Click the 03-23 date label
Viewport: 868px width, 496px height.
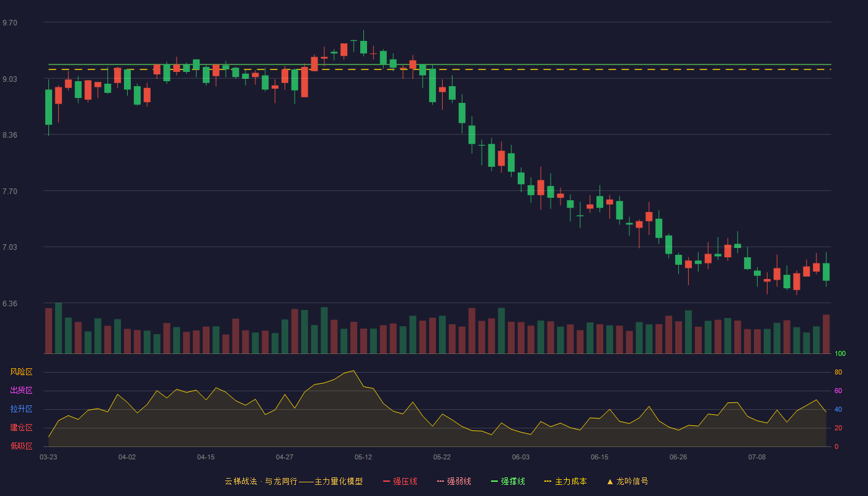[48, 457]
